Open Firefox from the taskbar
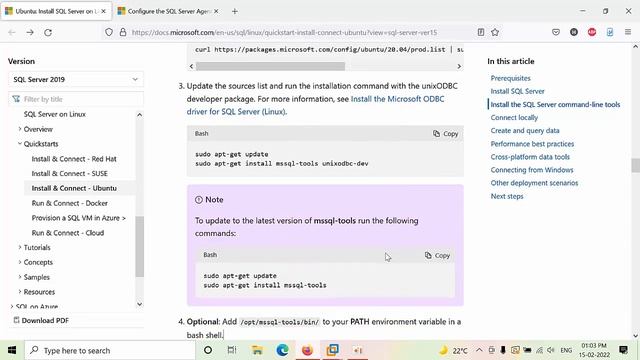 click(307, 350)
